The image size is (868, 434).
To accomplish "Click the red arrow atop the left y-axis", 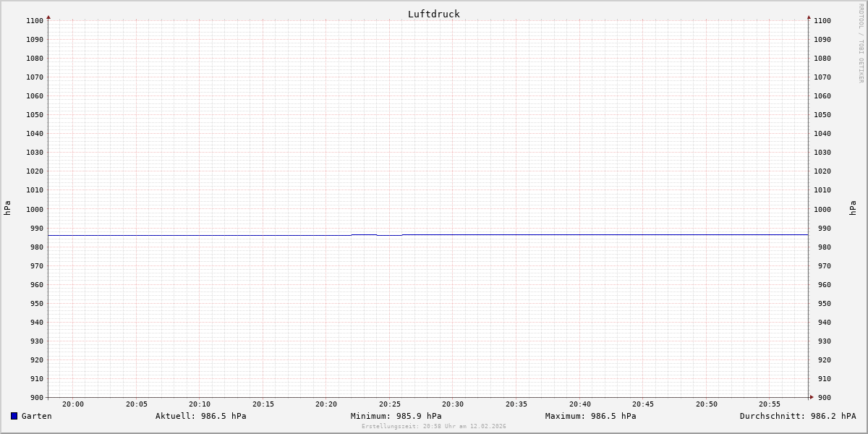I will tap(48, 17).
